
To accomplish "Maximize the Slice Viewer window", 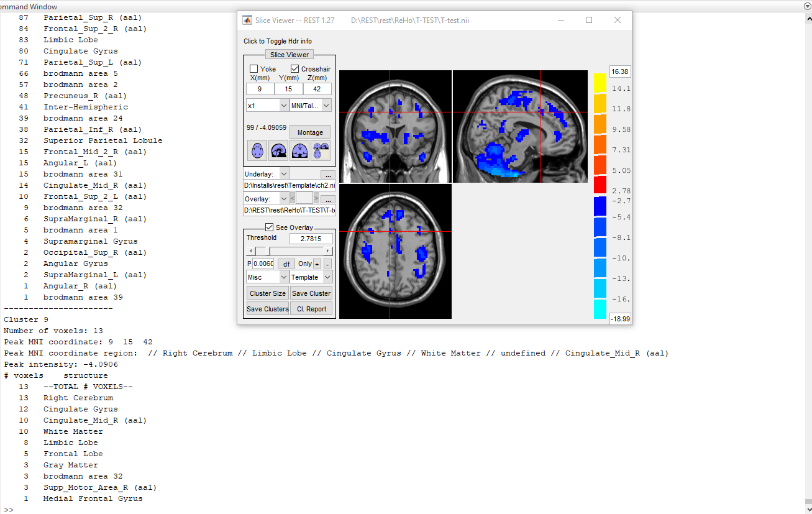I will coord(589,20).
